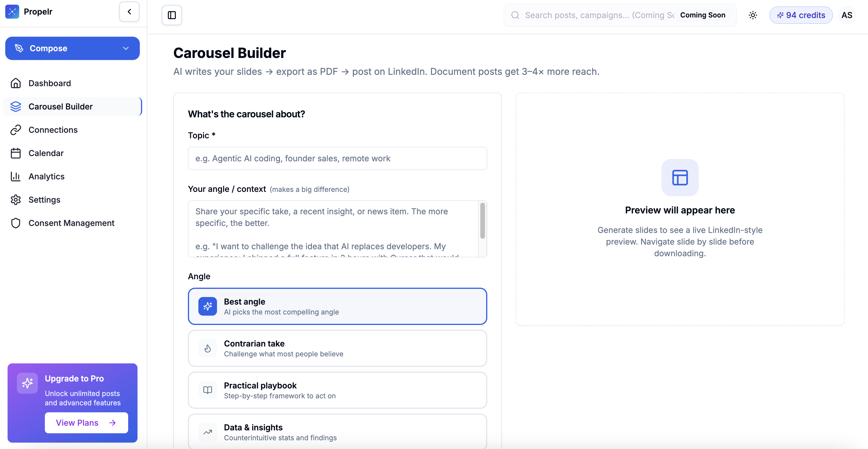This screenshot has height=449, width=868.
Task: Open the AS user avatar
Action: [847, 15]
